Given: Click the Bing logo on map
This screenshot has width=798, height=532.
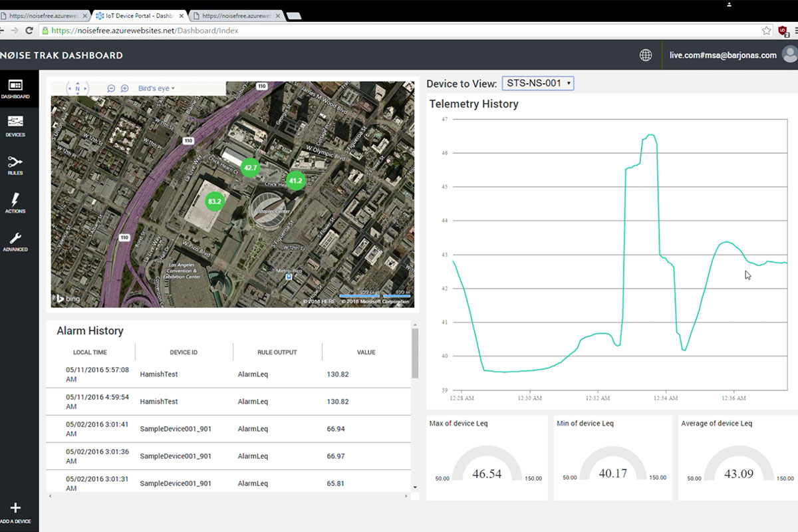Looking at the screenshot, I should (67, 299).
